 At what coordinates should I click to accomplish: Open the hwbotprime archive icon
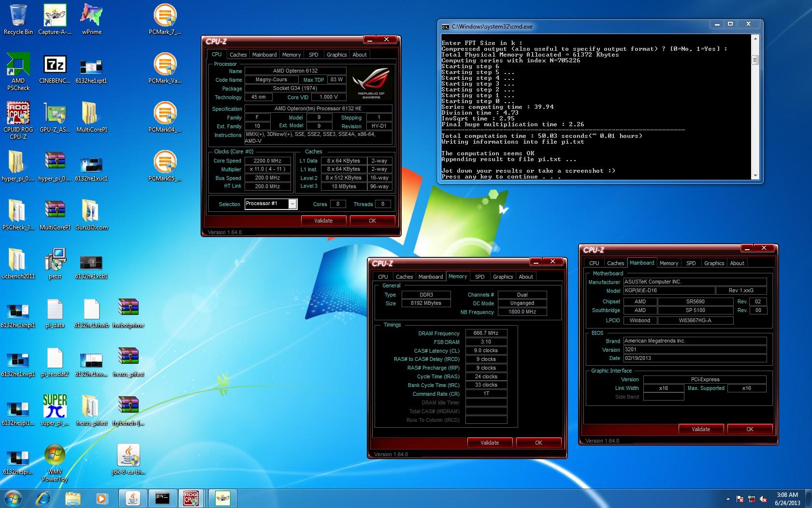(x=129, y=313)
